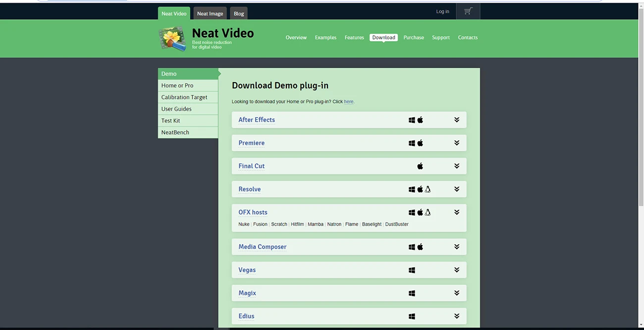This screenshot has height=330, width=644.
Task: Click the OFX hosts heading link
Action: 253,212
